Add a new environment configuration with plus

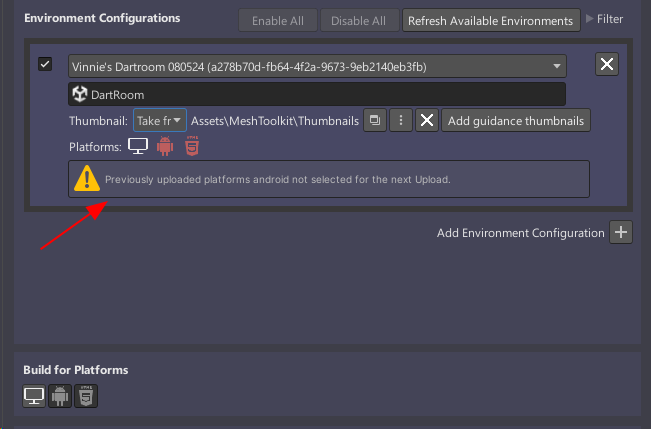(x=621, y=232)
